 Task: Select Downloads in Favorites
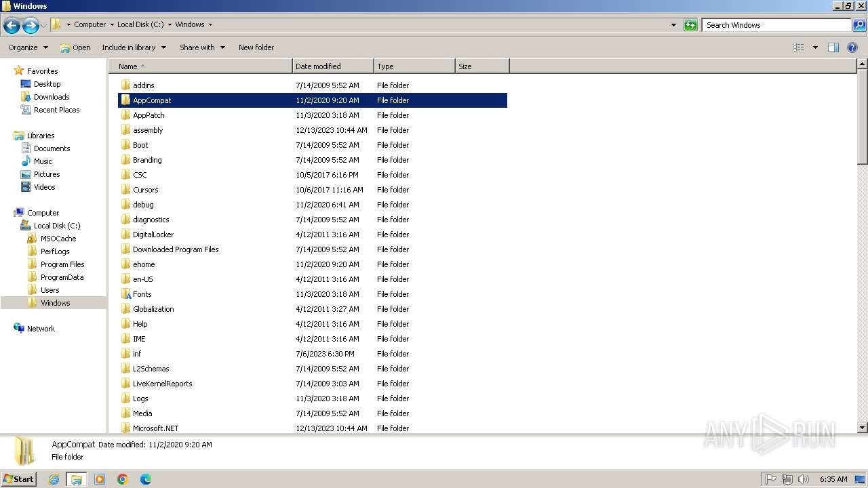point(52,97)
